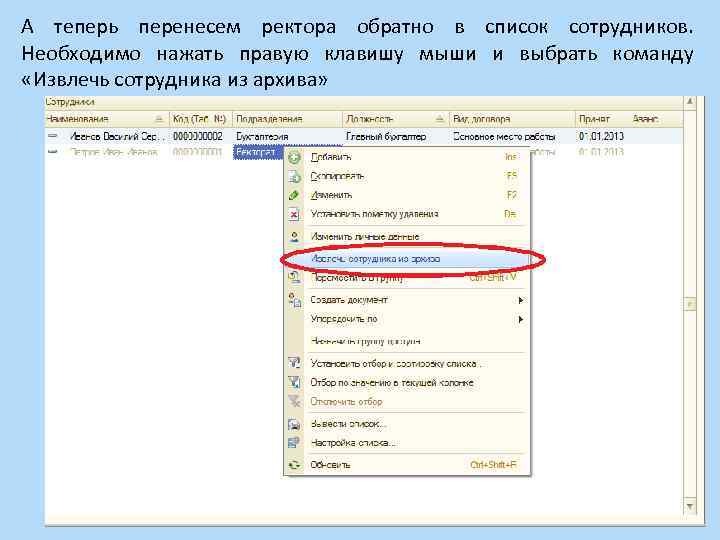Click the green Добавить plus icon
Viewport: 720px width, 540px height.
tap(294, 157)
